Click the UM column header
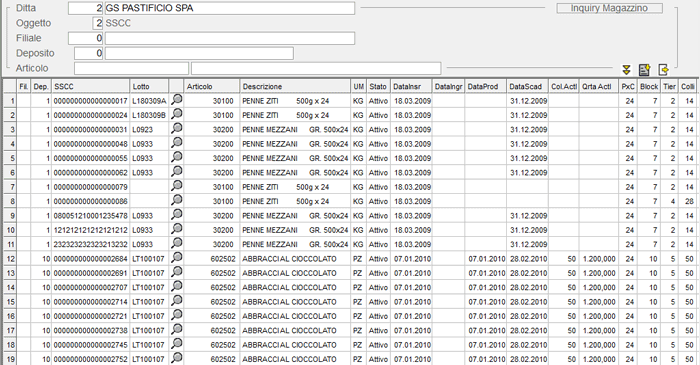The height and width of the screenshot is (365, 700). point(358,87)
